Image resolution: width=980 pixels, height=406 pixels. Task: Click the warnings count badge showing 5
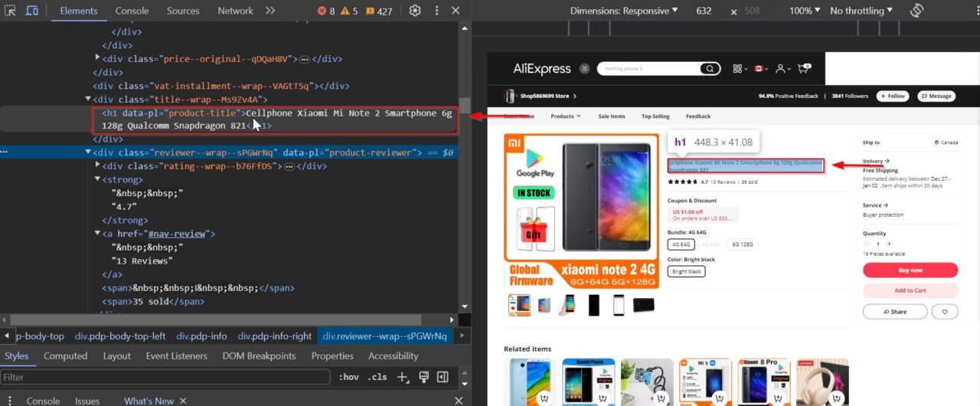coord(349,11)
